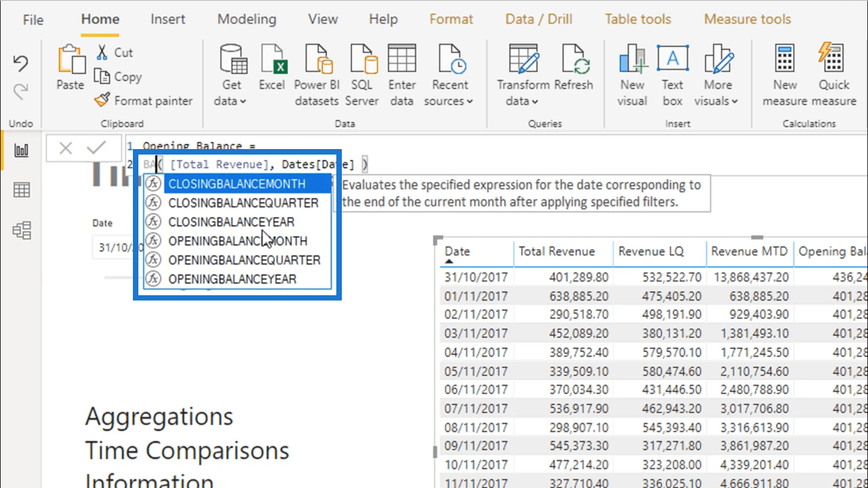Viewport: 868px width, 488px height.
Task: Open the Measure tools tab
Action: pos(748,19)
